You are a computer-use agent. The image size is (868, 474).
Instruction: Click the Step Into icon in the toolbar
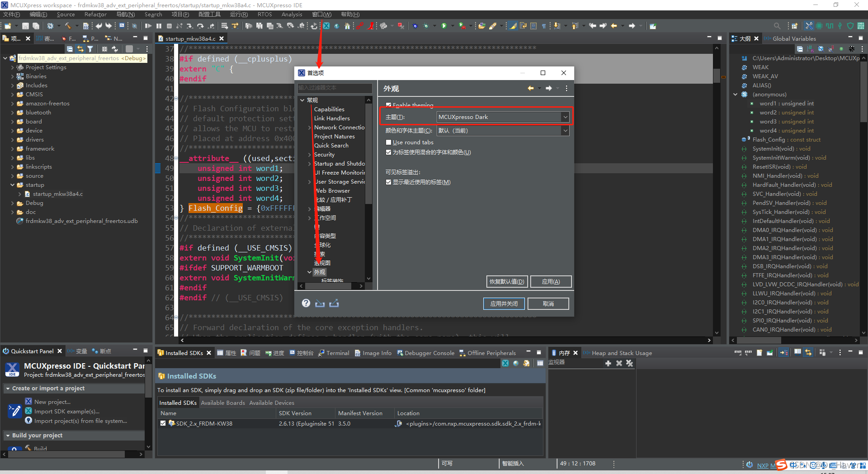[x=189, y=26]
